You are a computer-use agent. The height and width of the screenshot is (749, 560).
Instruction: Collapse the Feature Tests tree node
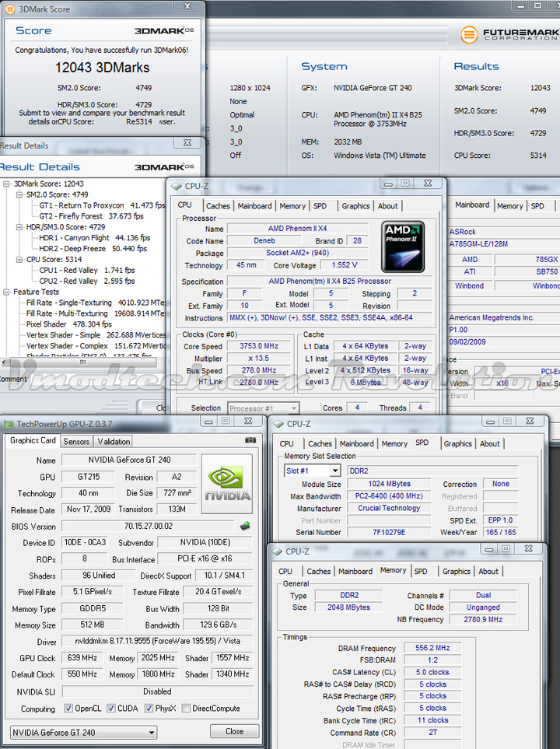6,292
